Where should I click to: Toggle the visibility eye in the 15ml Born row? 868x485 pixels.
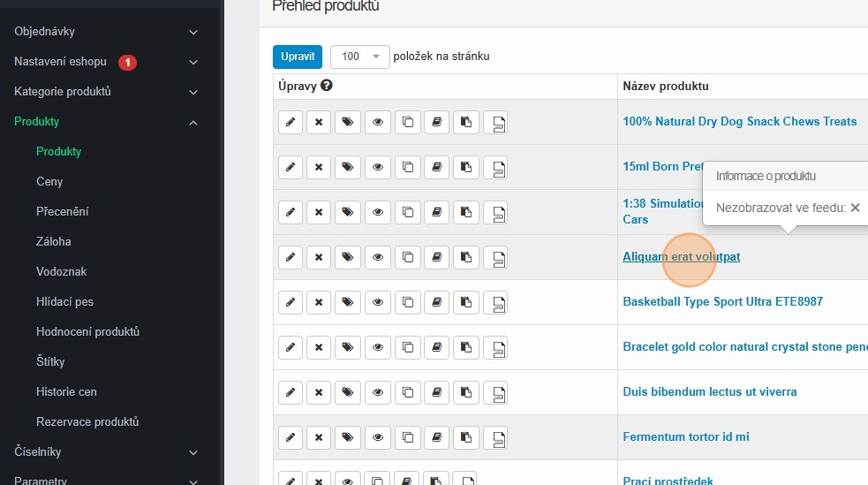click(378, 167)
